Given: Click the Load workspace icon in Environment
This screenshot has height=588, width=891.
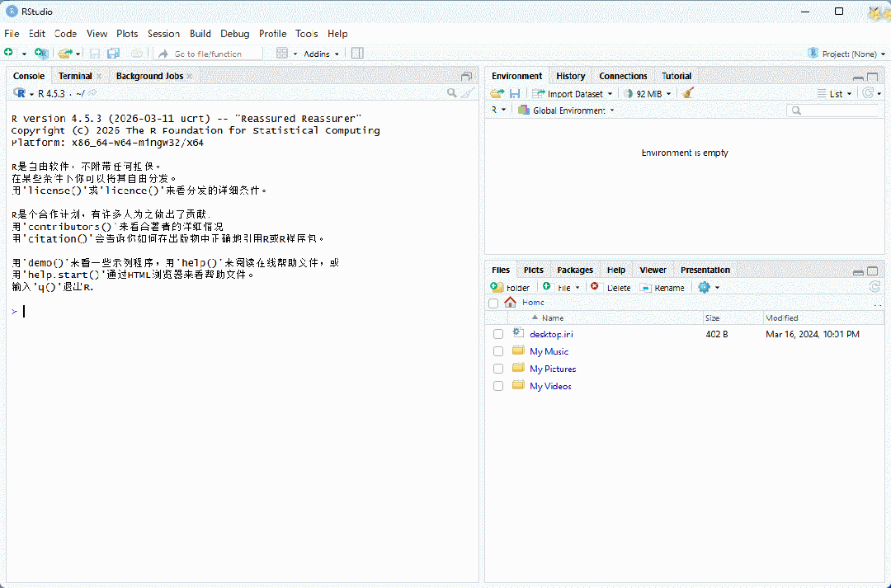Looking at the screenshot, I should 497,93.
